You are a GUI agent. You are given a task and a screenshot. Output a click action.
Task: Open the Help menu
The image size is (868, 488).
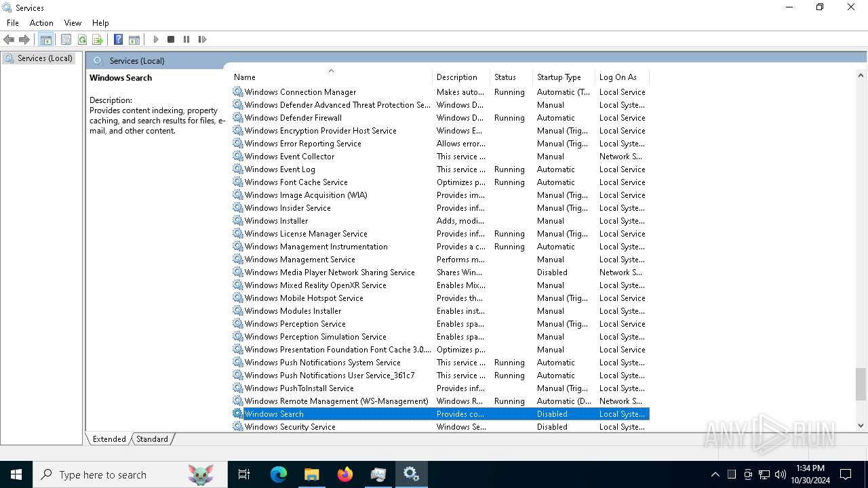[100, 23]
